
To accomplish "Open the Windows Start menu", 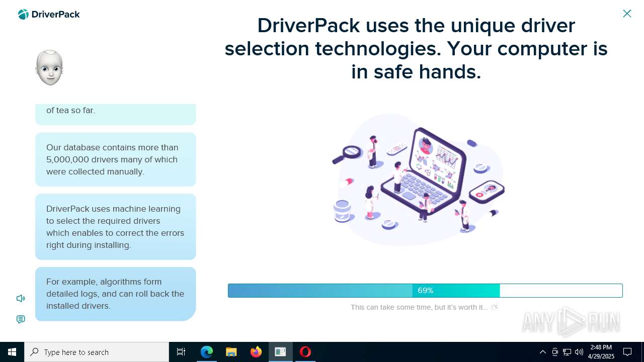I will coord(12,352).
